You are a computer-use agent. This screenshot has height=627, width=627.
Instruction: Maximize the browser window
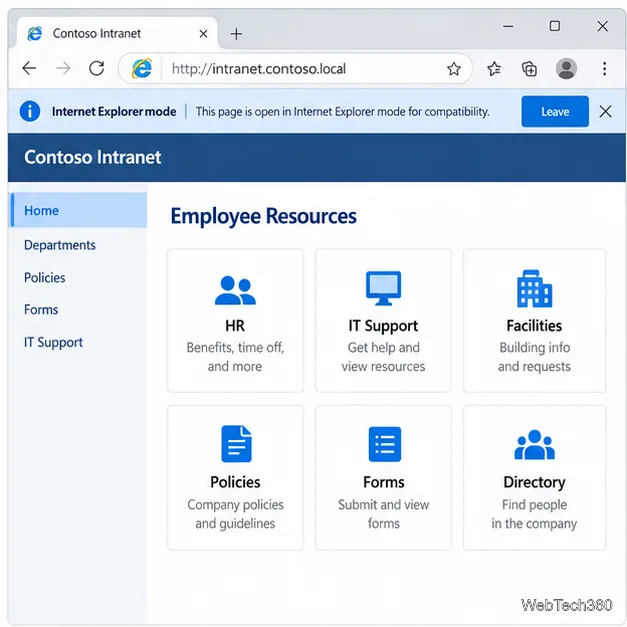click(555, 26)
